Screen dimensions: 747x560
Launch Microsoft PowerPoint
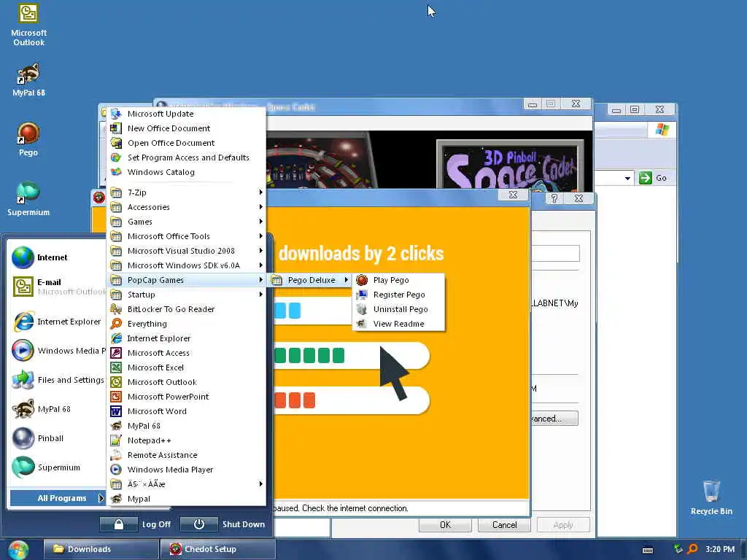[x=186, y=397]
